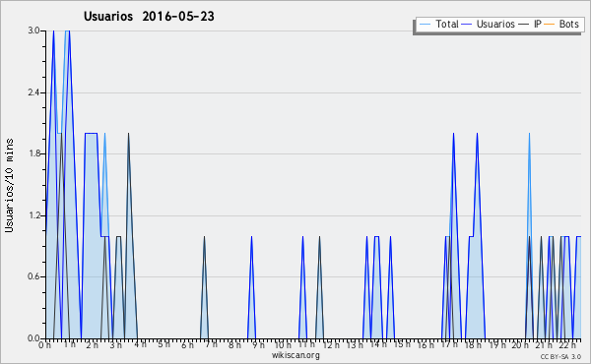Click the Usuarios legend entry
The width and height of the screenshot is (591, 364).
point(489,25)
